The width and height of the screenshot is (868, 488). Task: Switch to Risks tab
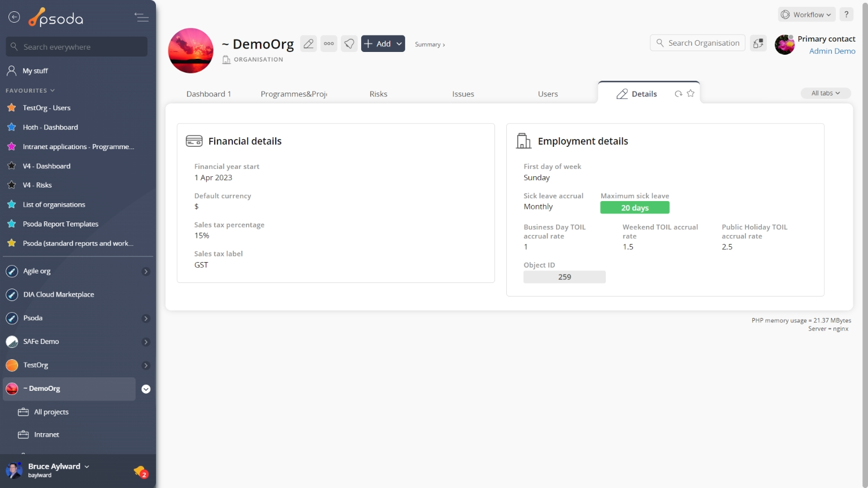(379, 94)
